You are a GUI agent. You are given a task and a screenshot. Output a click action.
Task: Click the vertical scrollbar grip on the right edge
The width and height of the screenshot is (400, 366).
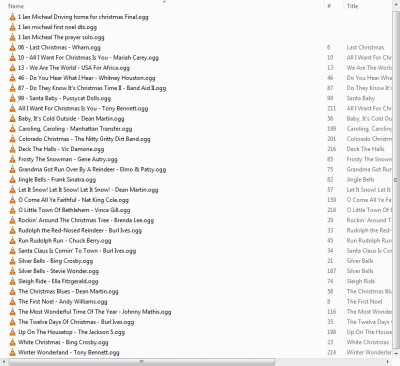pyautogui.click(x=396, y=180)
